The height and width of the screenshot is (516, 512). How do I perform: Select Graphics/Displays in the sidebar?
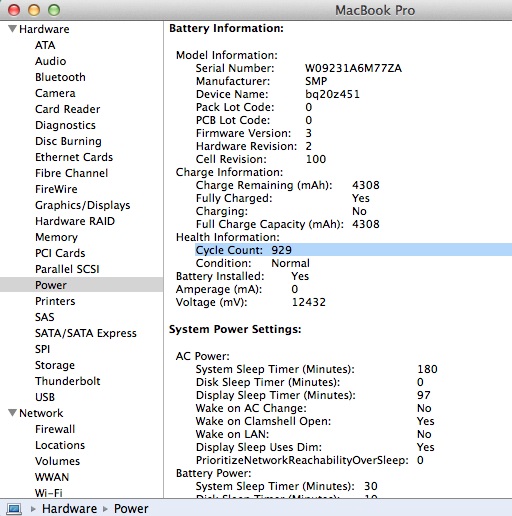[x=83, y=205]
